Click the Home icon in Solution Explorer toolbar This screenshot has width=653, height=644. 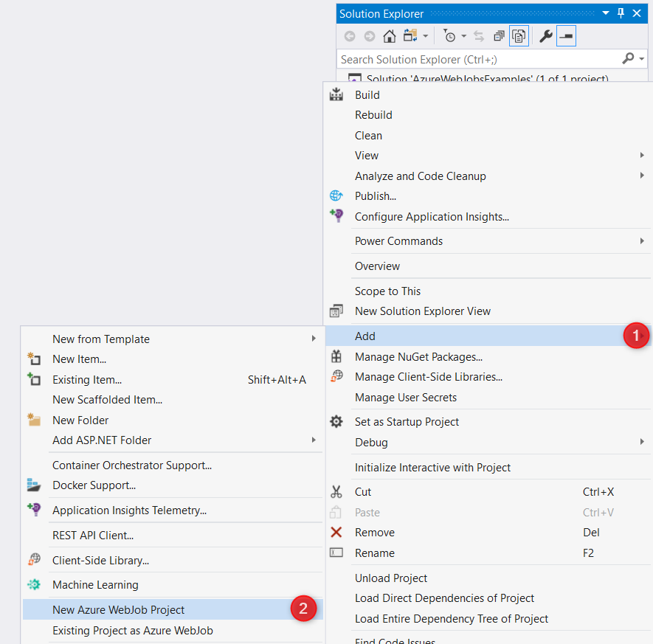[x=390, y=36]
